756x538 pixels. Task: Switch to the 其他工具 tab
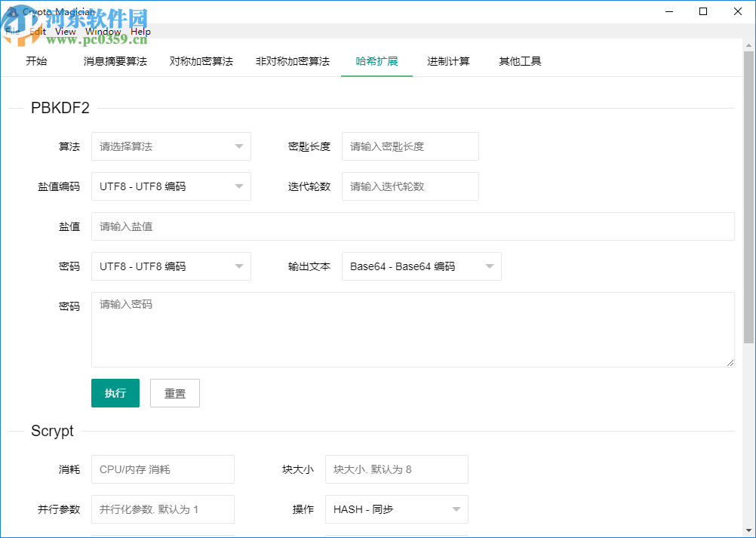519,61
